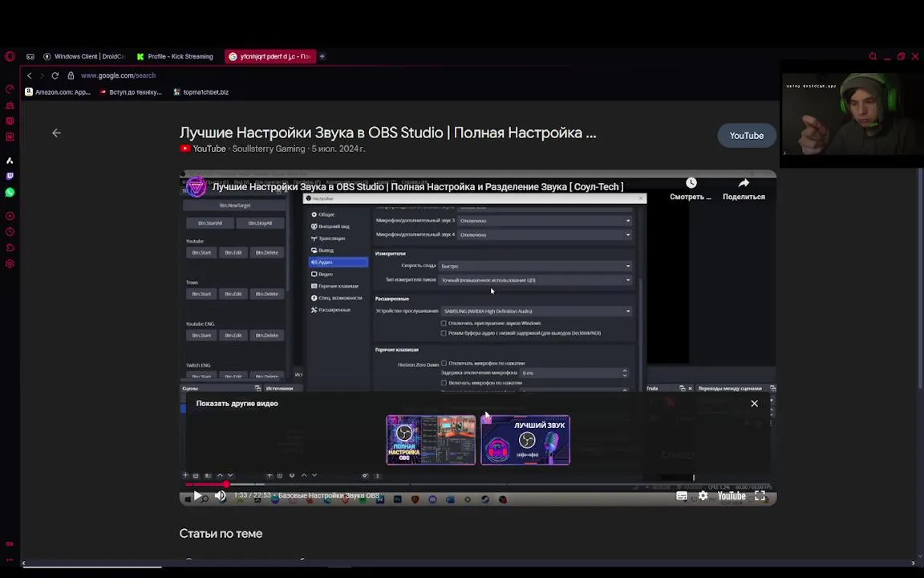Share the video via Поделиться
This screenshot has width=924, height=578.
744,189
